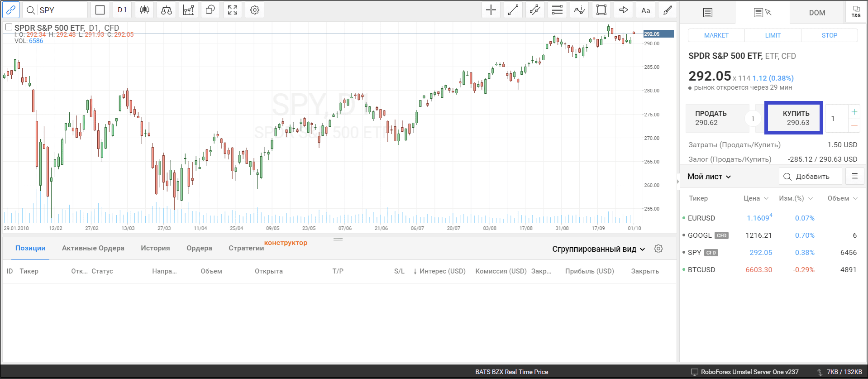This screenshot has width=868, height=379.
Task: Open the watchlist hamburger menu
Action: tap(854, 176)
